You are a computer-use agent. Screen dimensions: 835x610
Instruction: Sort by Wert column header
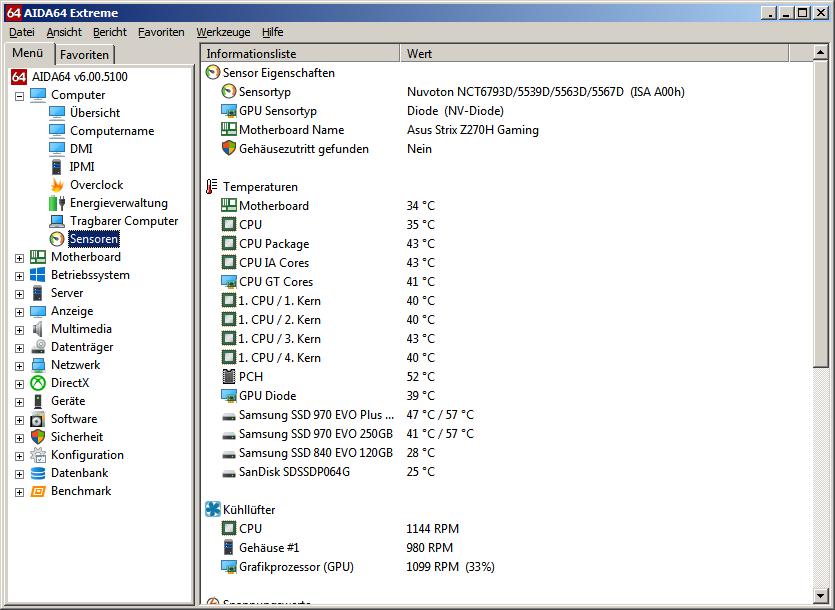coord(594,54)
